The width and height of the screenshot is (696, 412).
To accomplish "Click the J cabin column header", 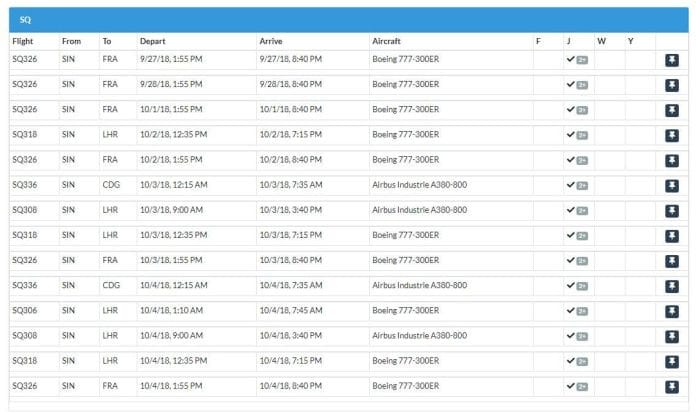I will coord(568,41).
